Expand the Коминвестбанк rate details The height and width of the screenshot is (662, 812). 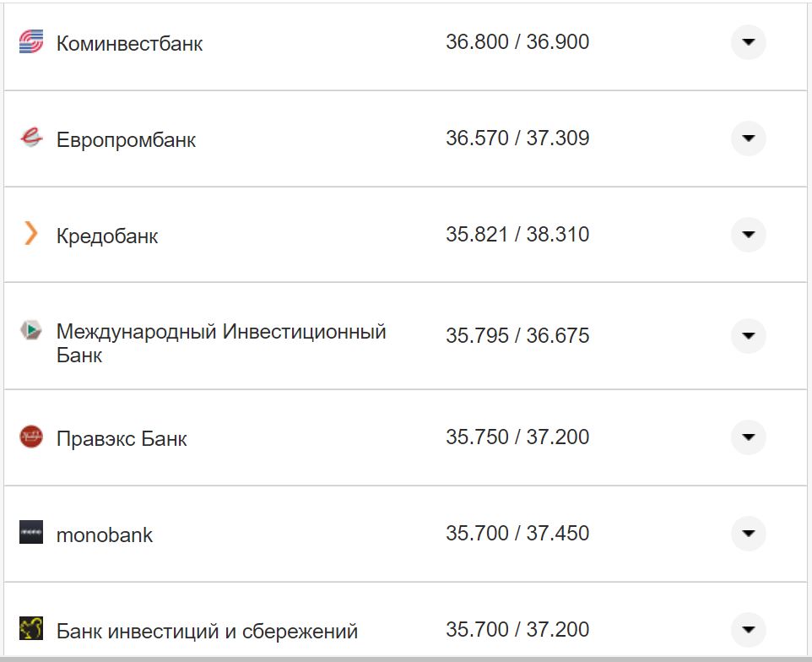[x=748, y=42]
